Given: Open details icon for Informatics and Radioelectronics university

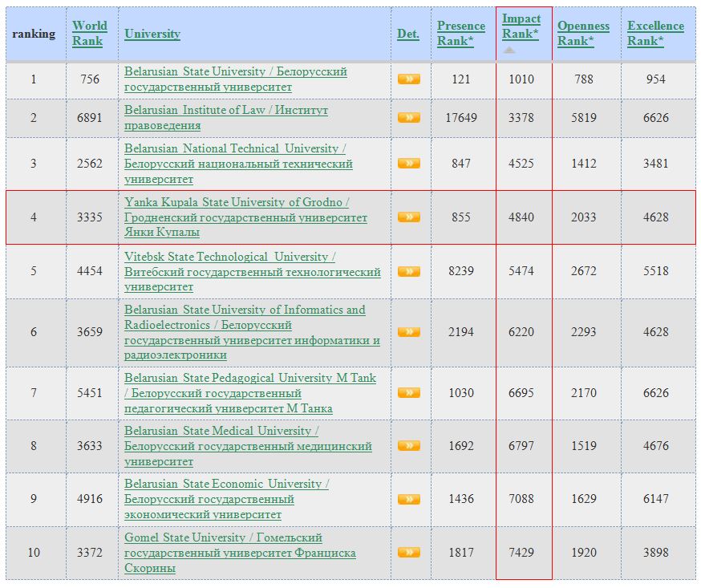Looking at the screenshot, I should coord(408,332).
